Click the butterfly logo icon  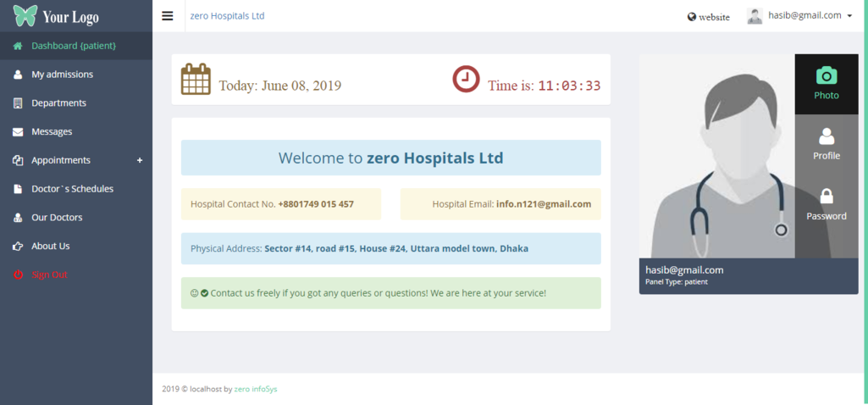point(25,16)
